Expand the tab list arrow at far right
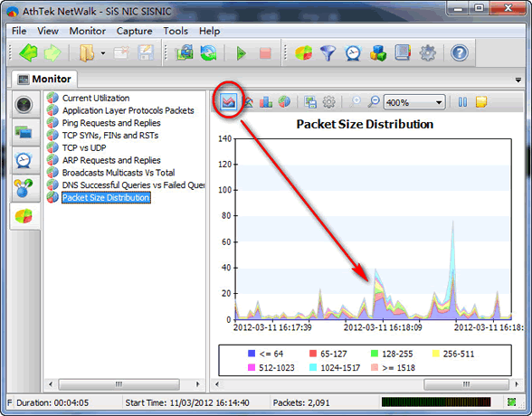This screenshot has height=416, width=532. pos(518,80)
